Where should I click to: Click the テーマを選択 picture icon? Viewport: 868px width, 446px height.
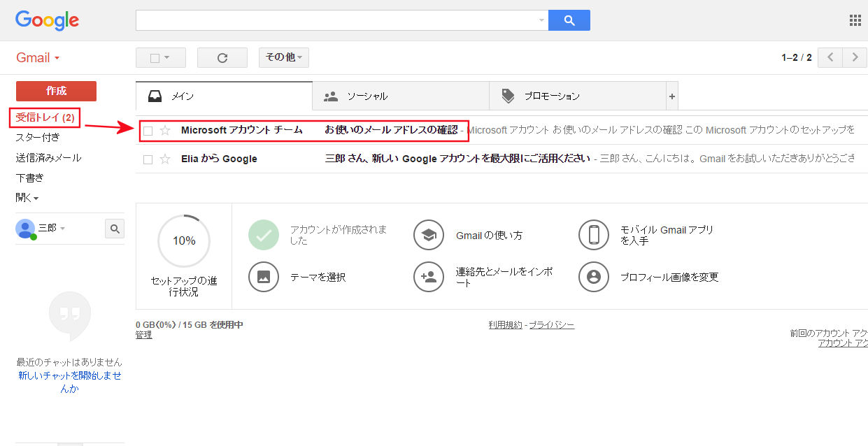point(264,277)
